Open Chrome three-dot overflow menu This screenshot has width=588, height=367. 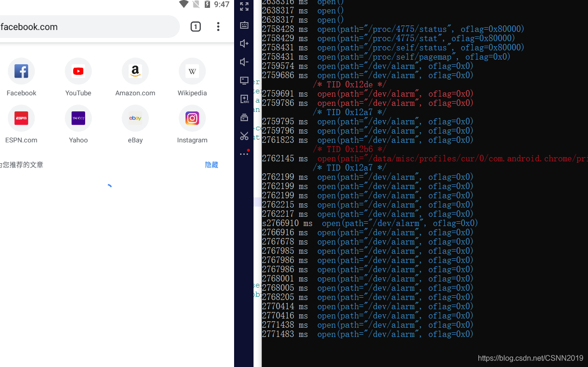[x=218, y=27]
